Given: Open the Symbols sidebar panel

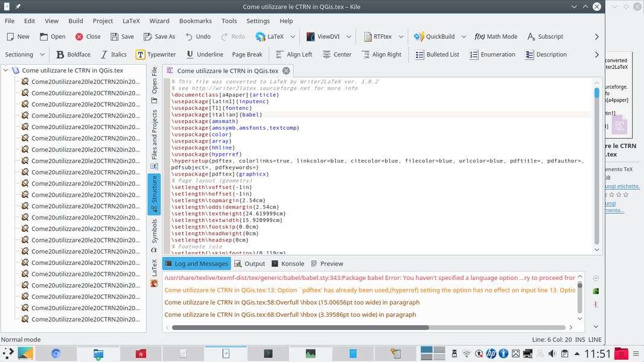Looking at the screenshot, I should (154, 231).
